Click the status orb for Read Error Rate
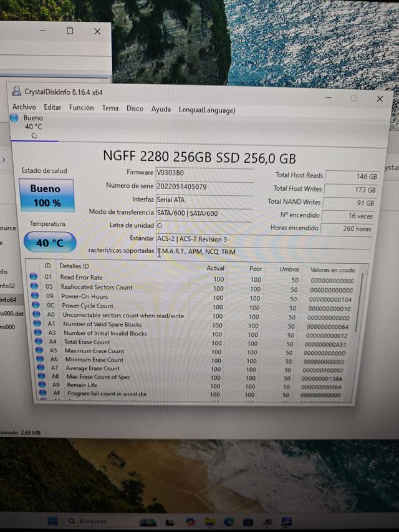The width and height of the screenshot is (399, 532). (x=33, y=276)
